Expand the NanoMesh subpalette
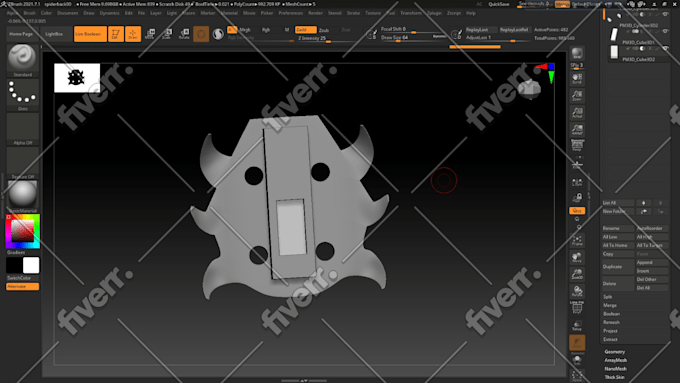 pyautogui.click(x=615, y=369)
